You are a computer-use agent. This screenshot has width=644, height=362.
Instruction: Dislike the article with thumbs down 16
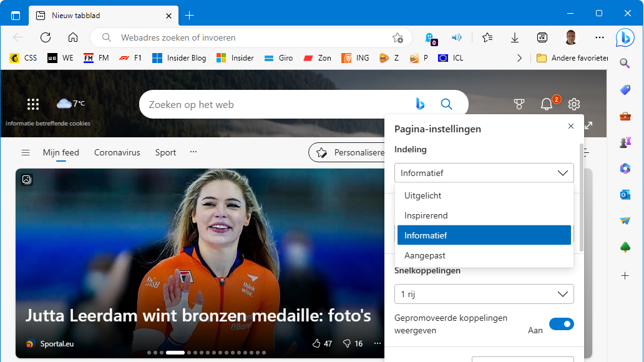point(353,343)
